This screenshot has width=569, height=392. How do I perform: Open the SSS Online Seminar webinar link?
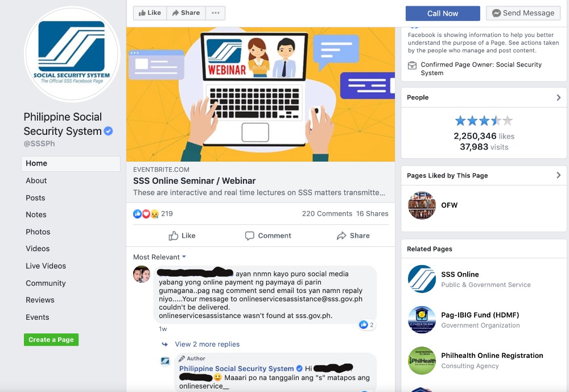click(x=194, y=181)
